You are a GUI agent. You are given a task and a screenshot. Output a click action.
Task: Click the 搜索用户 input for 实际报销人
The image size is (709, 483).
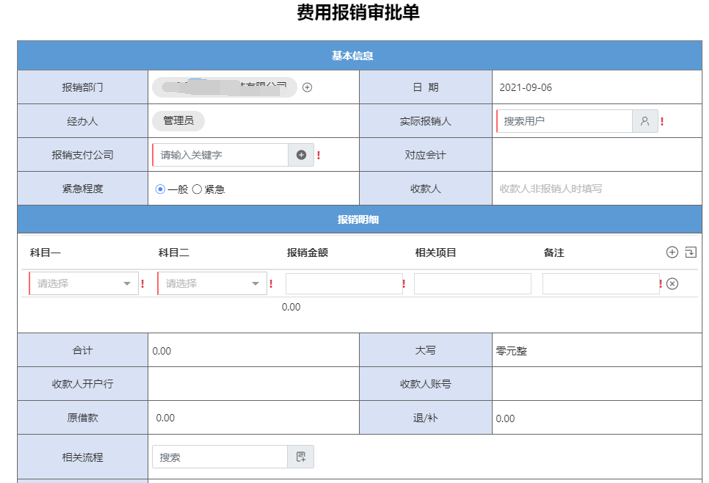[564, 121]
